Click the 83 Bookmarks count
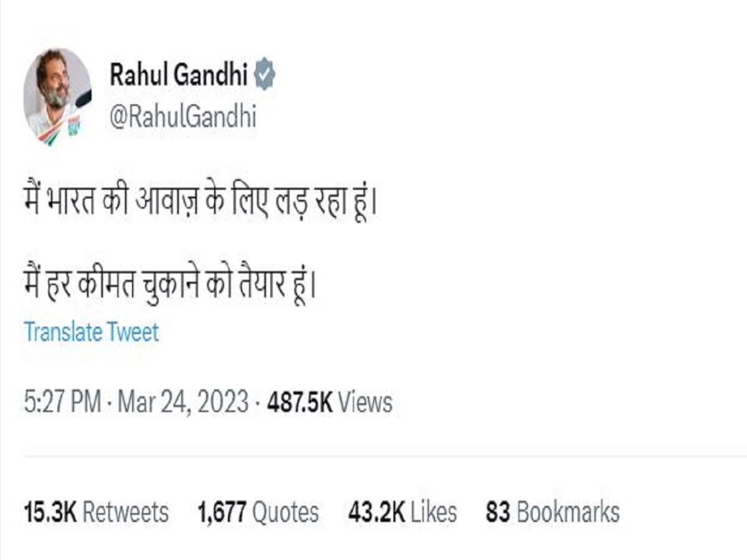 point(552,513)
